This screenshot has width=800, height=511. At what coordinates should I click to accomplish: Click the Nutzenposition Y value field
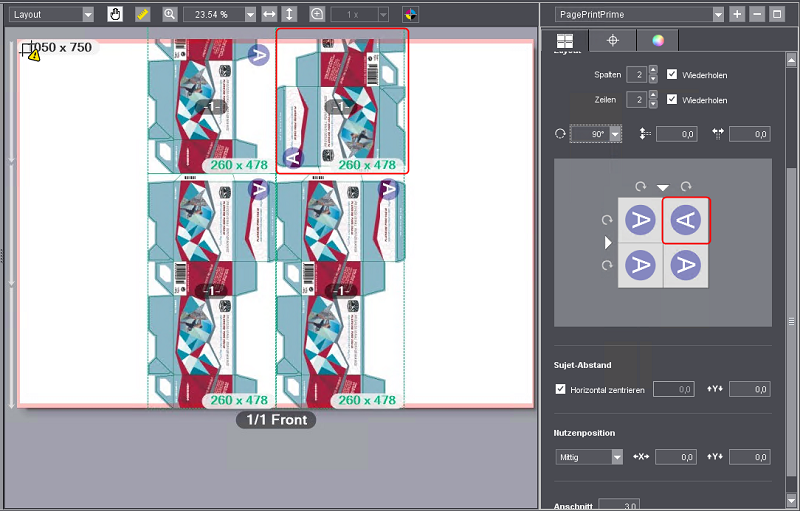click(x=749, y=457)
